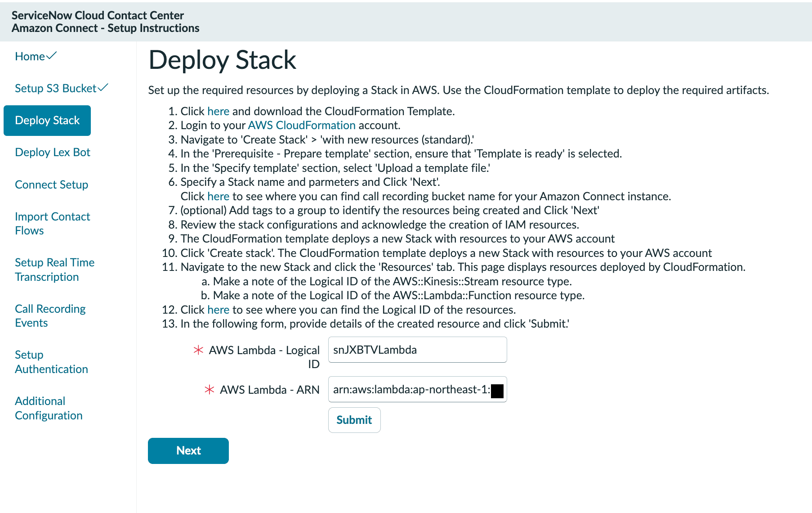This screenshot has width=812, height=513.
Task: Focus the AWS Lambda ARN field
Action: (x=417, y=389)
